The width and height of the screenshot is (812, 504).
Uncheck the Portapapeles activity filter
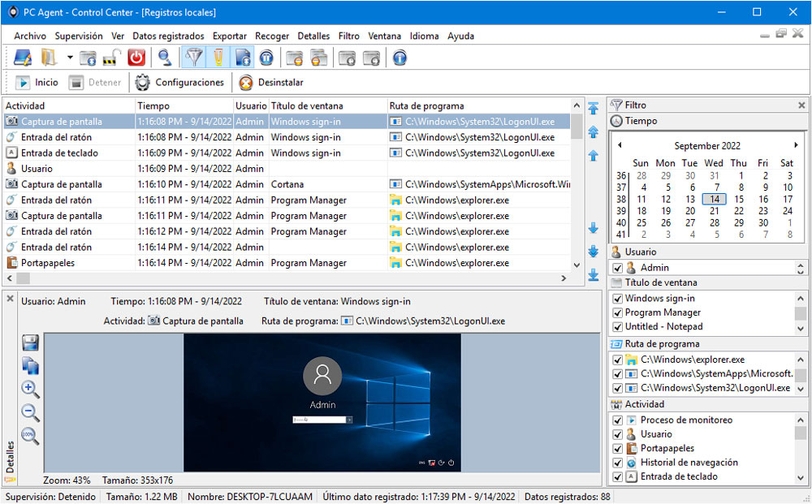(617, 449)
